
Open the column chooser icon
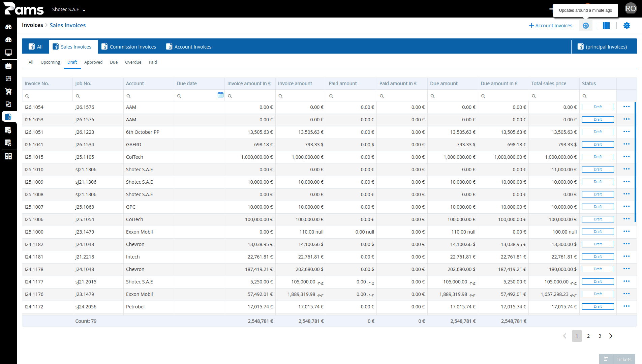point(606,26)
